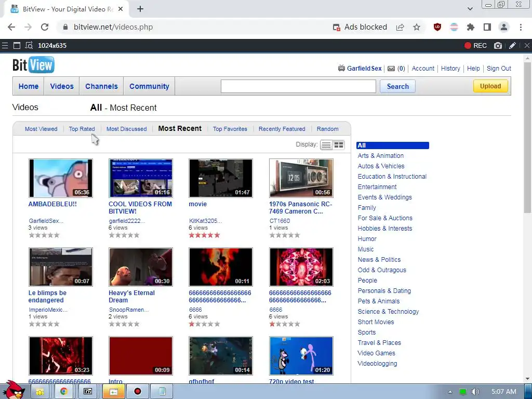Screen dimensions: 532x399
Task: Open the Home tab
Action: [29, 86]
